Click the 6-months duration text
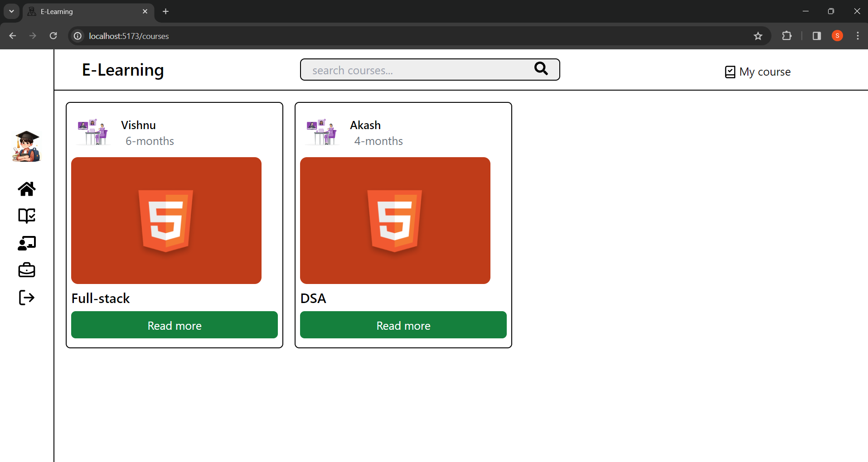This screenshot has width=868, height=462. [x=150, y=141]
